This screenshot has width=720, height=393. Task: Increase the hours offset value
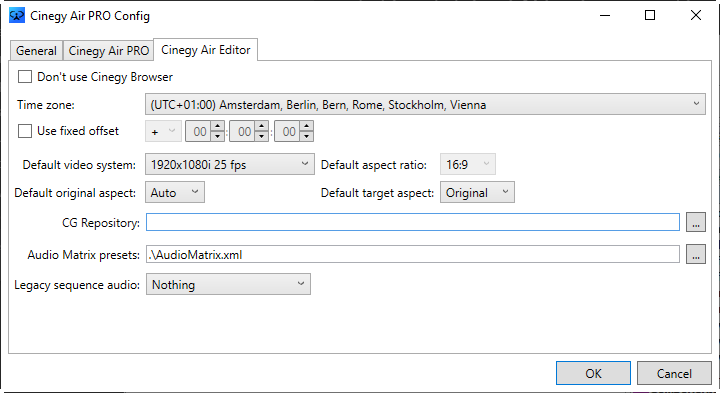pyautogui.click(x=218, y=126)
